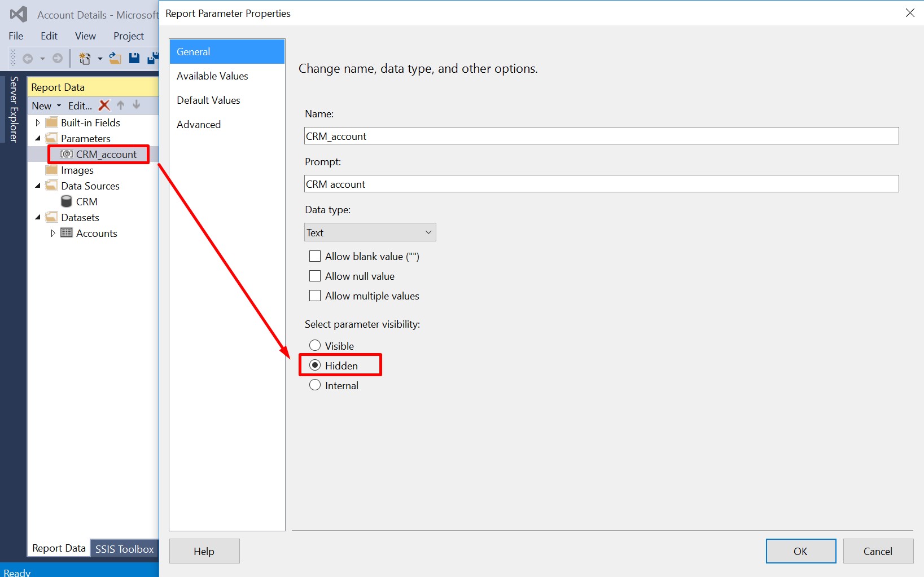Click Save All on the toolbar

(x=152, y=58)
